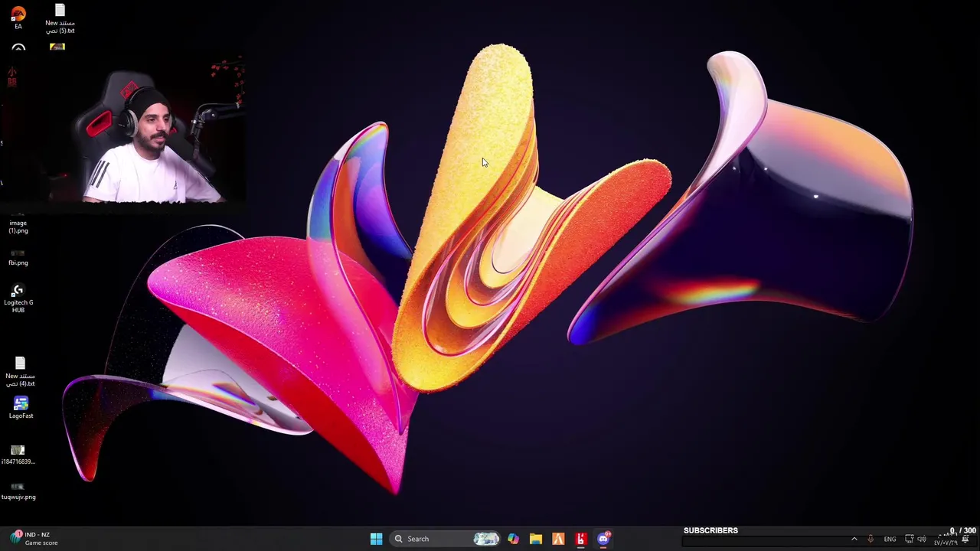Select the New (5).txt file icon
Image resolution: width=980 pixels, height=551 pixels.
coord(60,18)
